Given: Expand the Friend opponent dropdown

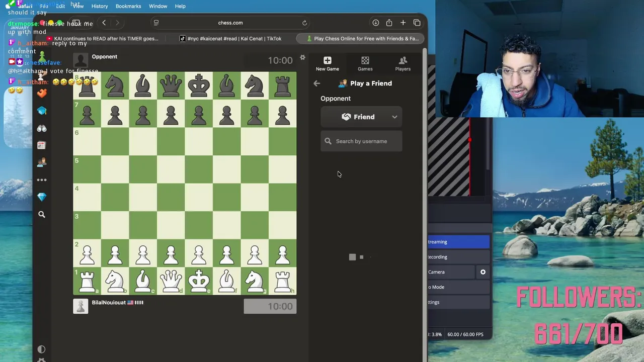Looking at the screenshot, I should pyautogui.click(x=361, y=117).
